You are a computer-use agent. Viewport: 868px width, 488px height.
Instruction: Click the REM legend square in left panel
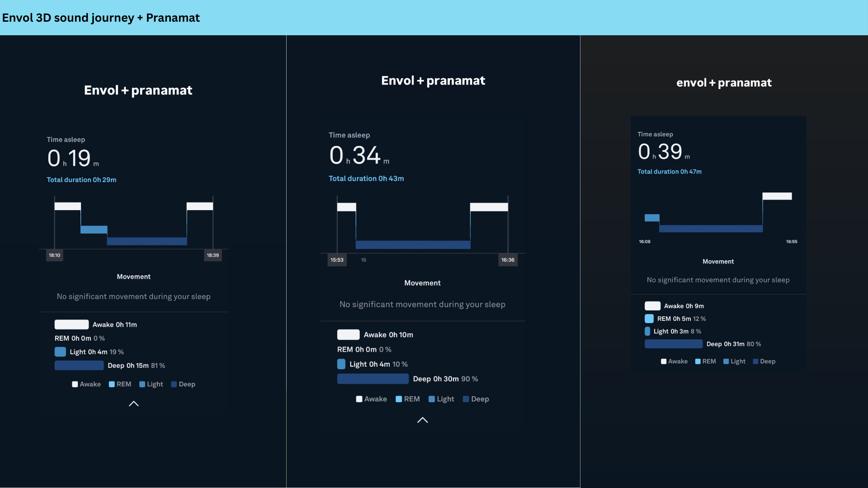[x=112, y=385]
